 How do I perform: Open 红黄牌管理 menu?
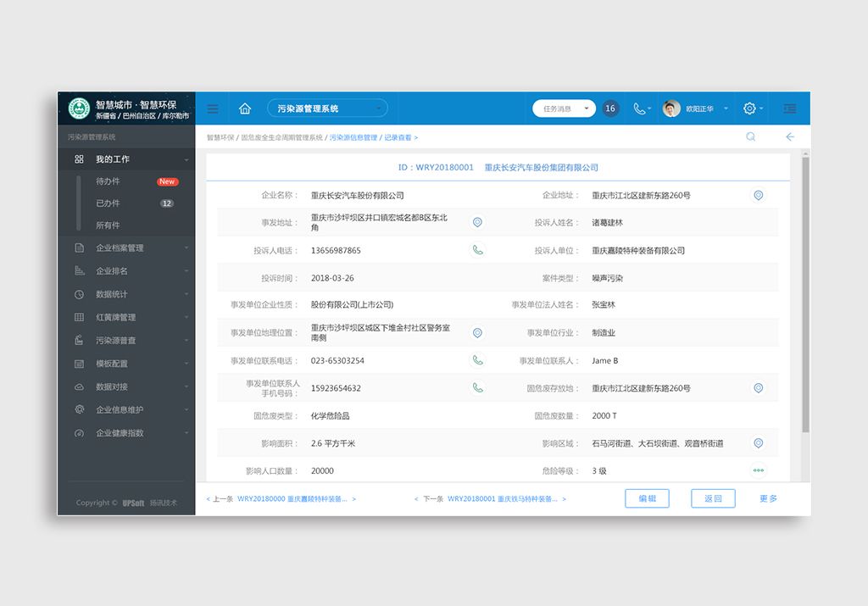[x=126, y=318]
